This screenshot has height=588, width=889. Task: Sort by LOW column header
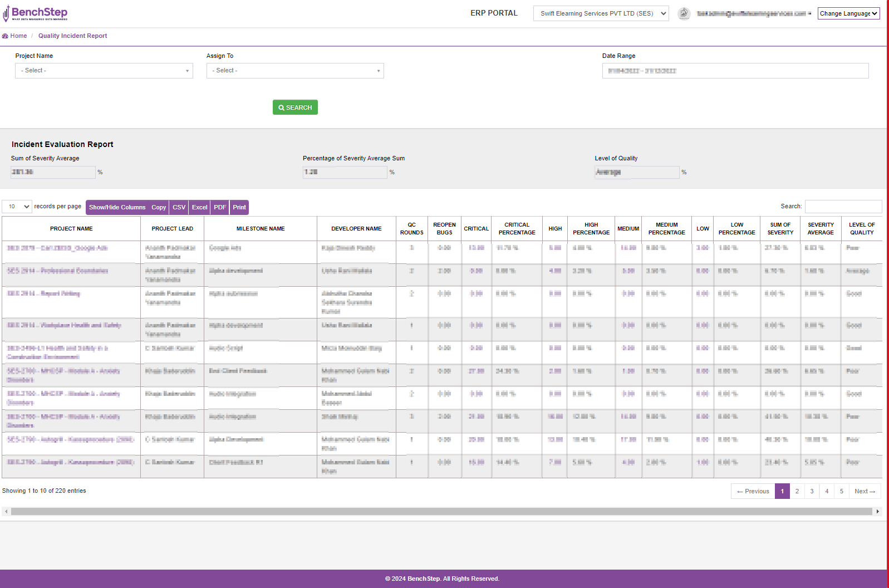[x=703, y=229]
